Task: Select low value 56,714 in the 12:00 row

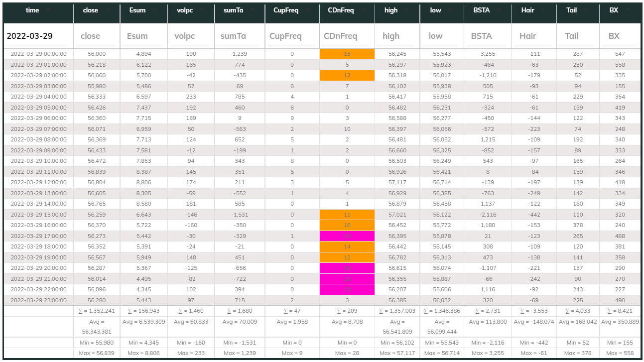Action: point(442,182)
